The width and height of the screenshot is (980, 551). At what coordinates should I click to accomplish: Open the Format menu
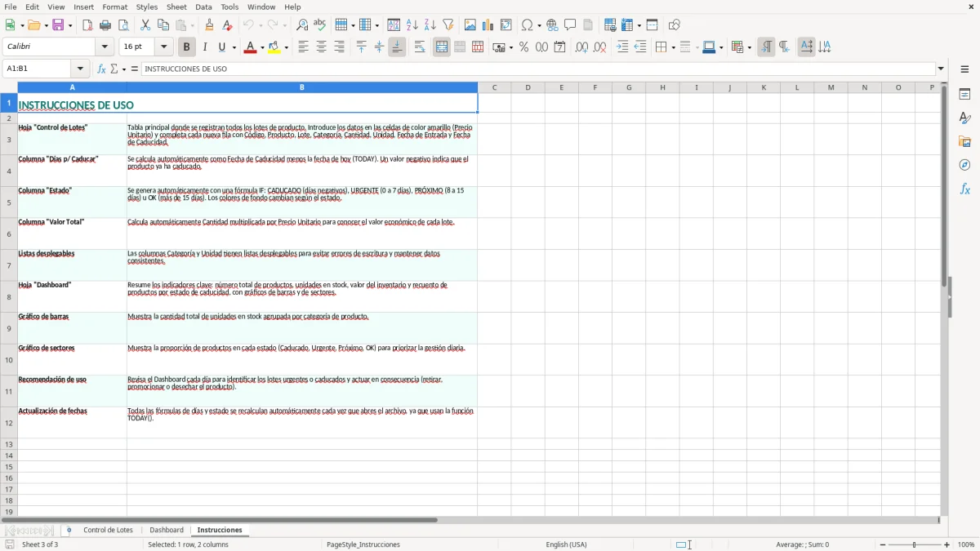click(114, 7)
